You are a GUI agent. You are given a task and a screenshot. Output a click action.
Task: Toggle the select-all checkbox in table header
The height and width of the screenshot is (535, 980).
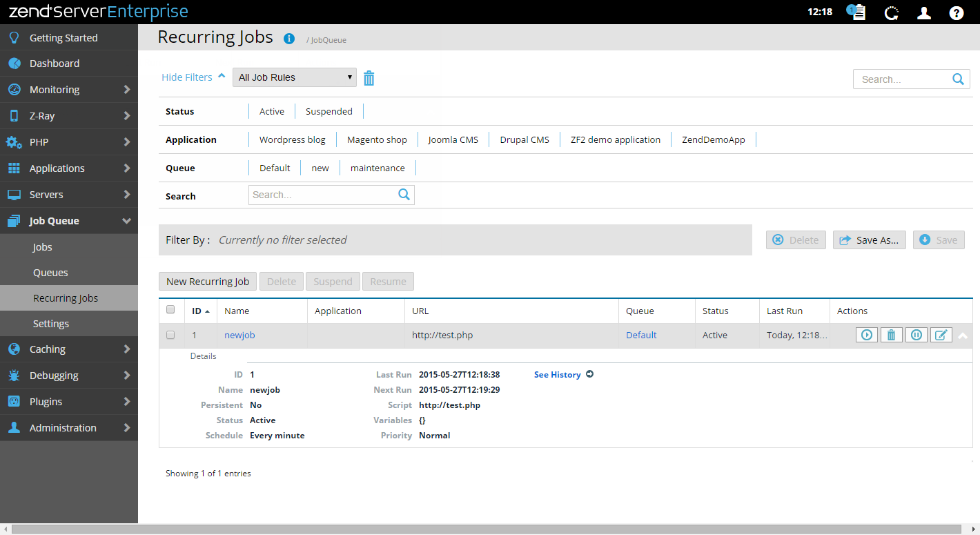[170, 310]
